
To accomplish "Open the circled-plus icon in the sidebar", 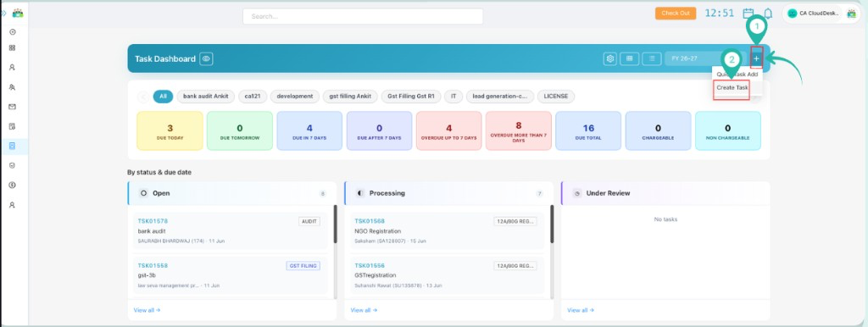I will pyautogui.click(x=12, y=32).
